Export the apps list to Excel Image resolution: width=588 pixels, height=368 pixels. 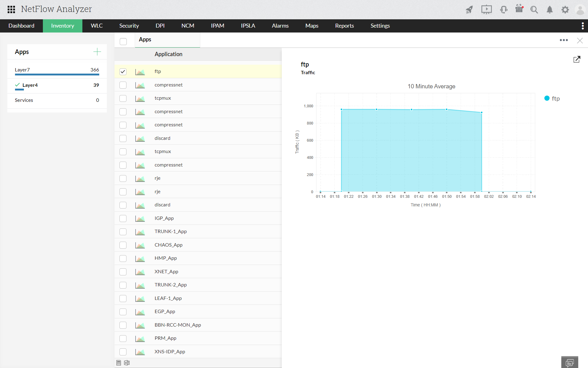coord(127,363)
